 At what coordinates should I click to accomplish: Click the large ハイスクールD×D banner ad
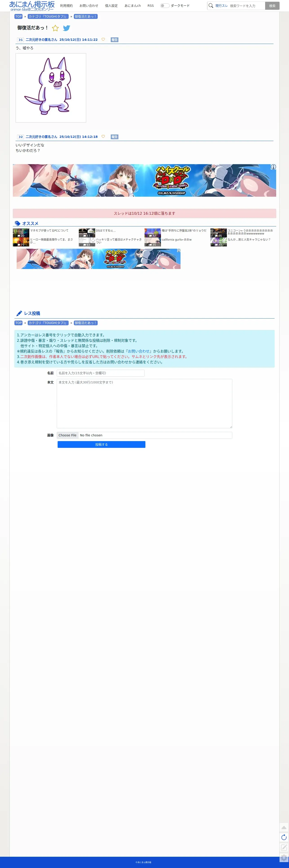pyautogui.click(x=144, y=180)
